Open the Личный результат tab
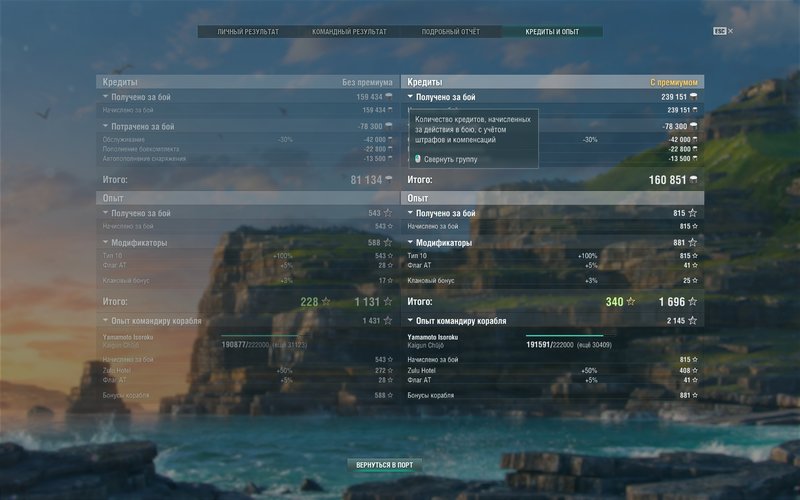 248,32
